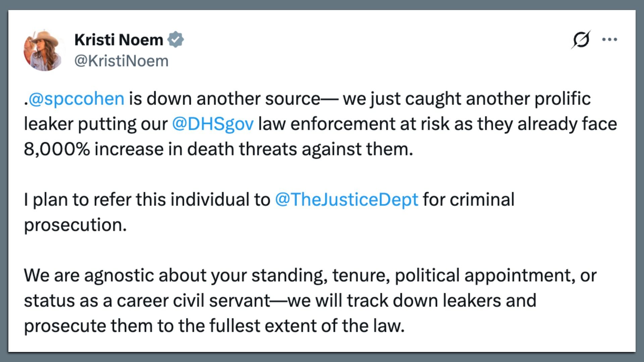Open Kristi Noem's profile picture
The image size is (644, 362).
point(43,50)
